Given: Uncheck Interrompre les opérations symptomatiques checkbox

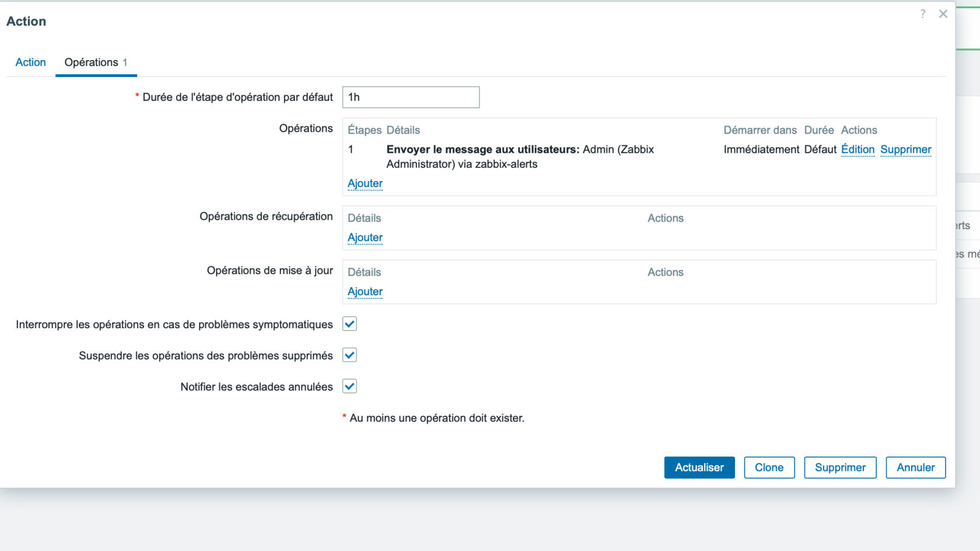Looking at the screenshot, I should coord(349,324).
